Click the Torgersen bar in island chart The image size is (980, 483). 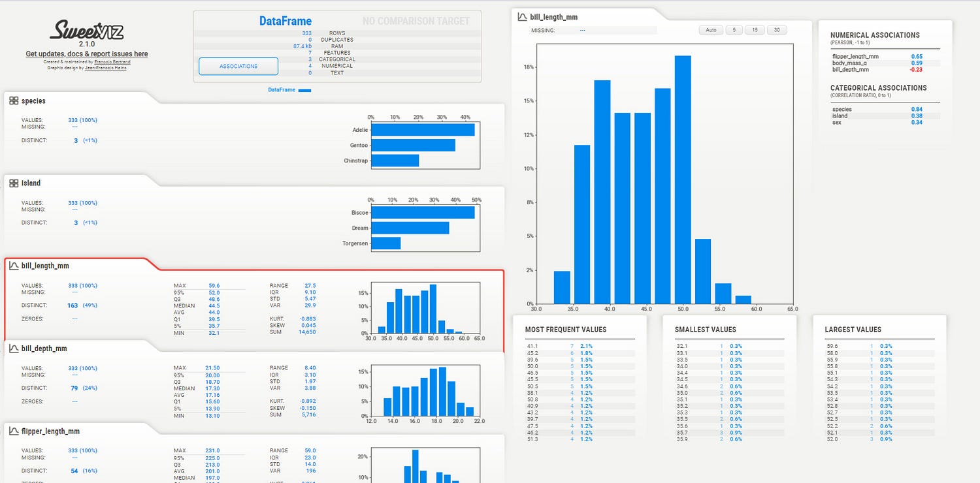(385, 243)
